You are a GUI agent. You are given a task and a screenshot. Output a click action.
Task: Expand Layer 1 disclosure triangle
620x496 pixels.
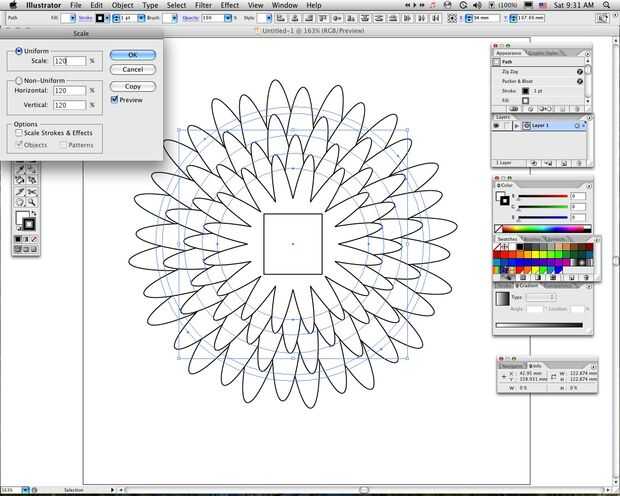516,126
